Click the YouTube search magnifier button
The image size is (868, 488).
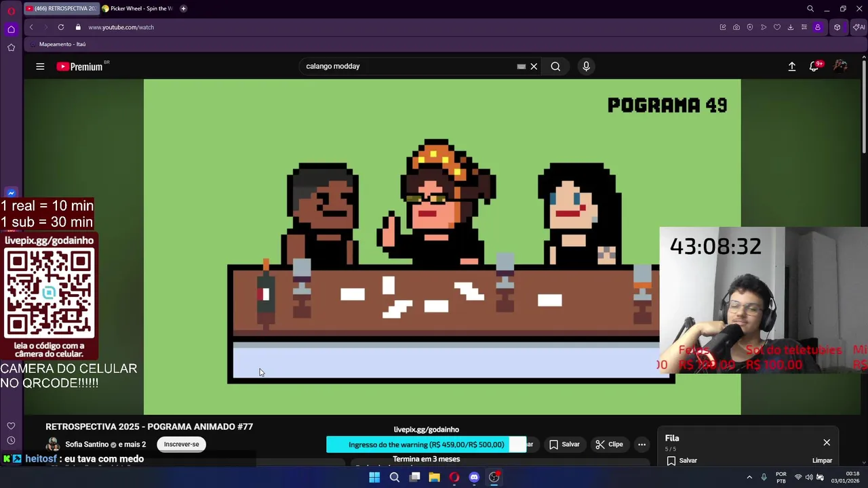[x=555, y=66]
